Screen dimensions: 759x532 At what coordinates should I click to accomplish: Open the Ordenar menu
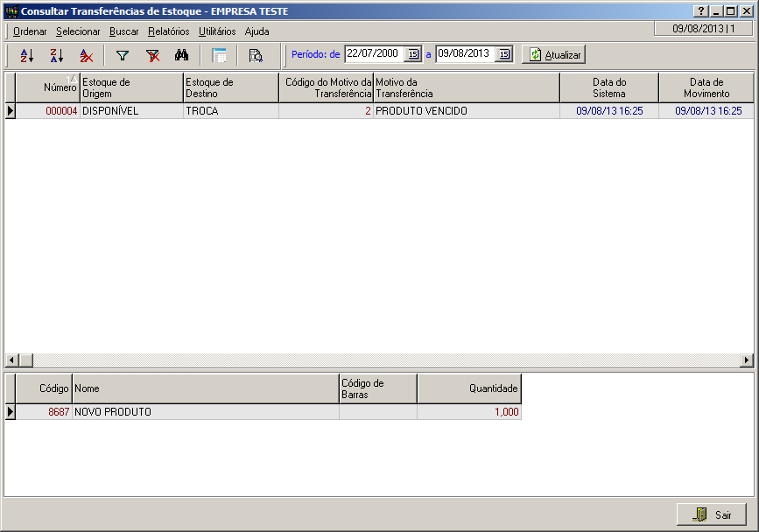point(30,31)
